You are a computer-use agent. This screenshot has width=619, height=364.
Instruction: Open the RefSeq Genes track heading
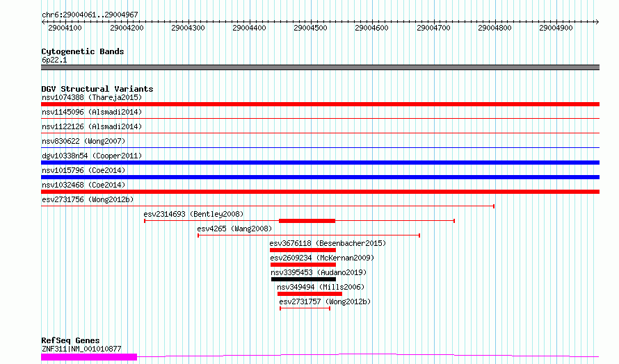(70, 340)
